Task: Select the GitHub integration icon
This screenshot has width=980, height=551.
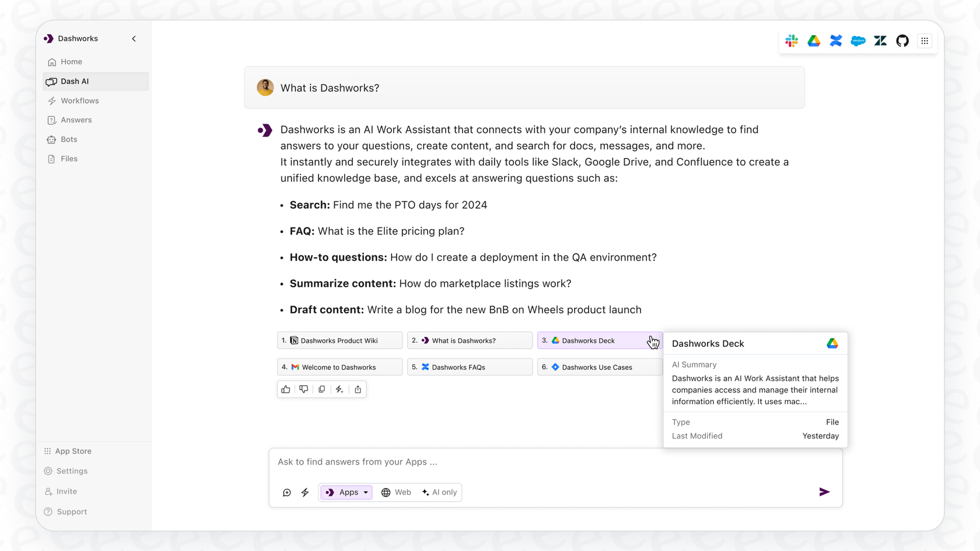Action: click(902, 41)
